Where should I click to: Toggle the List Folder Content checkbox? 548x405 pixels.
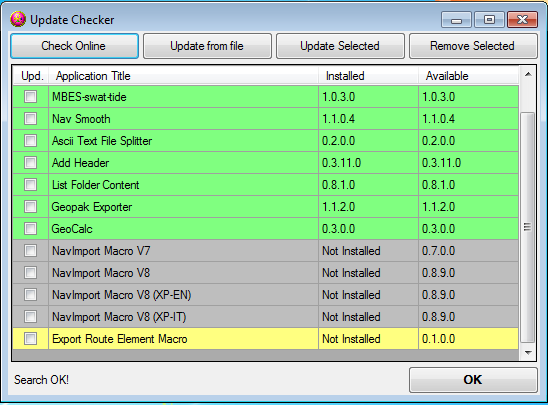tap(30, 185)
